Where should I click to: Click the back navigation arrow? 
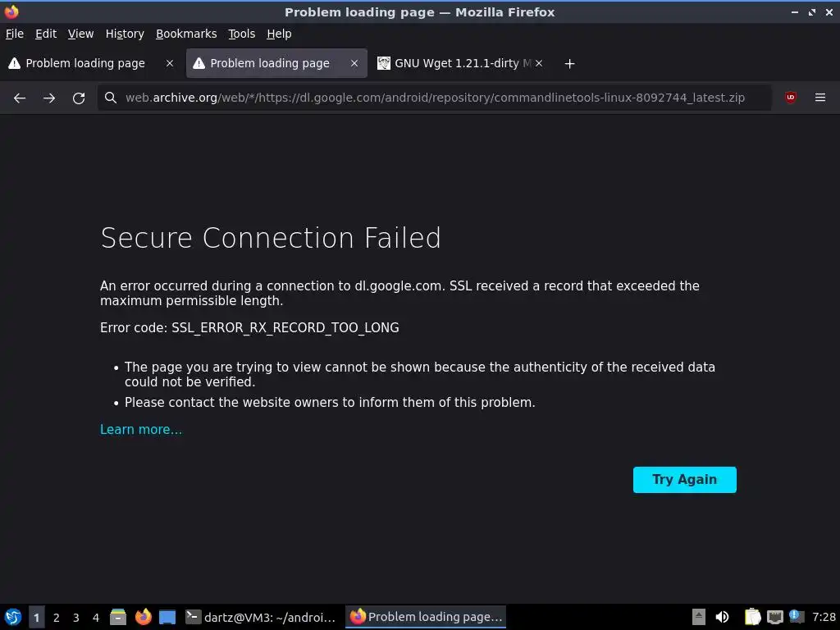click(x=20, y=98)
